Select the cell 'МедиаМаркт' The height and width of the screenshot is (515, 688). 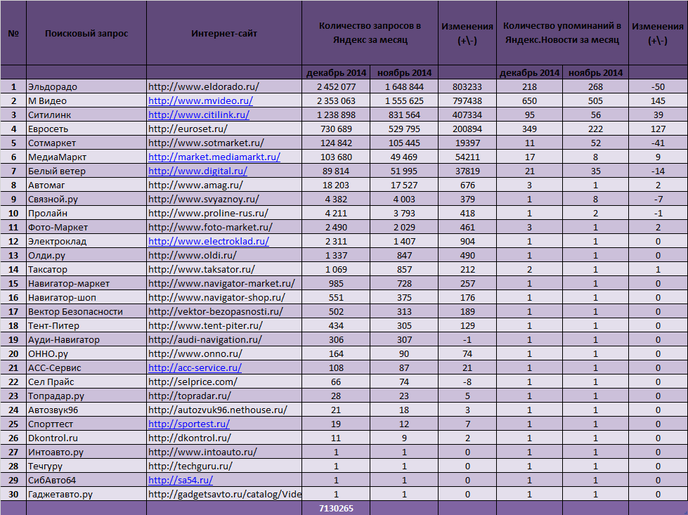click(x=86, y=157)
